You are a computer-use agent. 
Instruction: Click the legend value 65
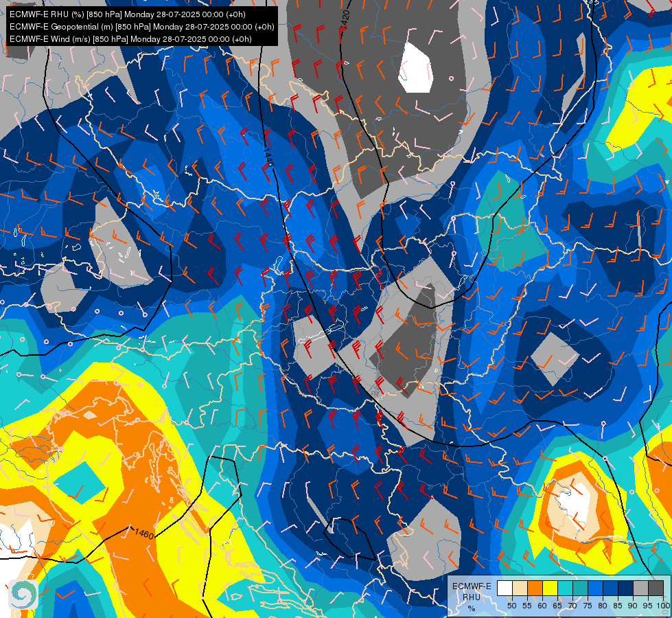[557, 606]
